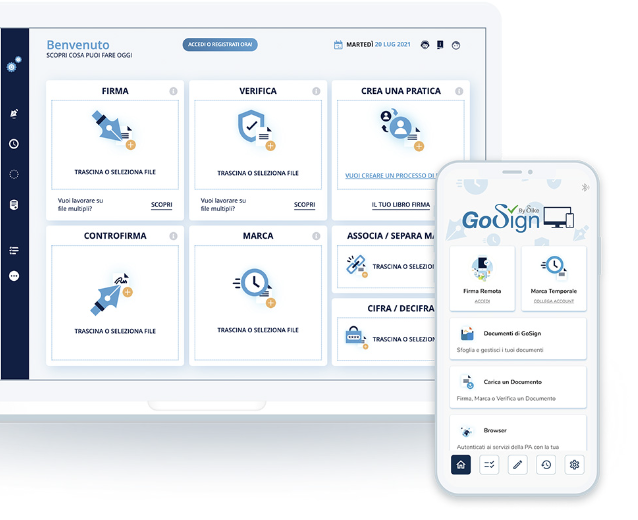Open info icon on CREA UNA PRATICA card
This screenshot has height=520, width=638.
[x=459, y=91]
